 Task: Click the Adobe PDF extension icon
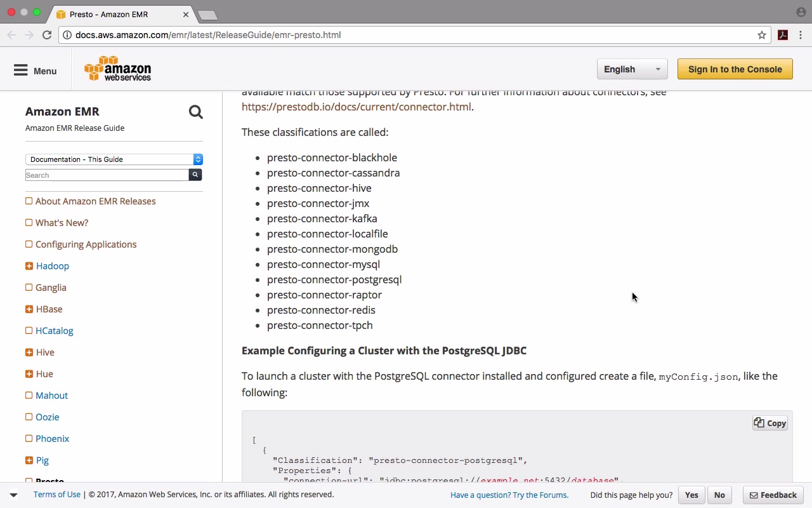click(x=783, y=35)
